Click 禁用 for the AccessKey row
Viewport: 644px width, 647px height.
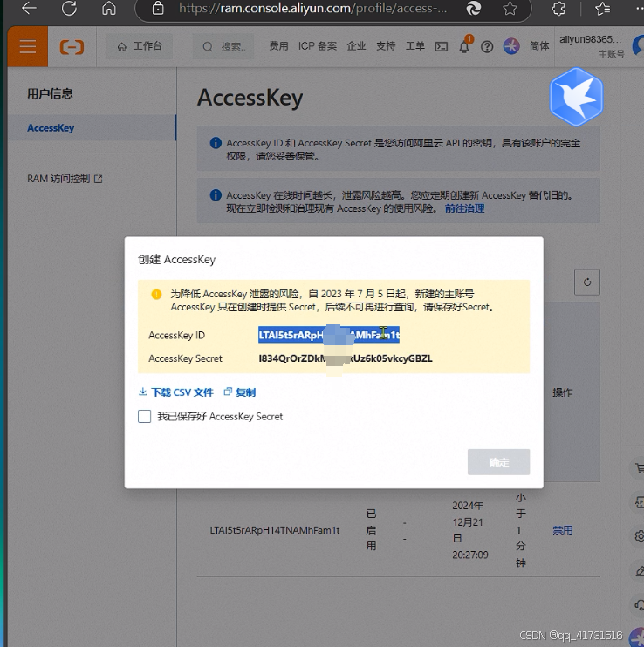point(562,530)
